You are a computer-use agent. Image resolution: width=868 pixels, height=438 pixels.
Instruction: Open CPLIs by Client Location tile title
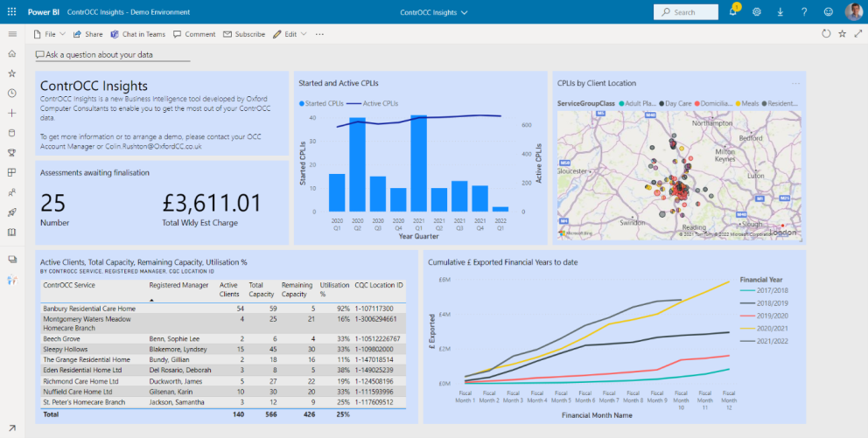(597, 83)
